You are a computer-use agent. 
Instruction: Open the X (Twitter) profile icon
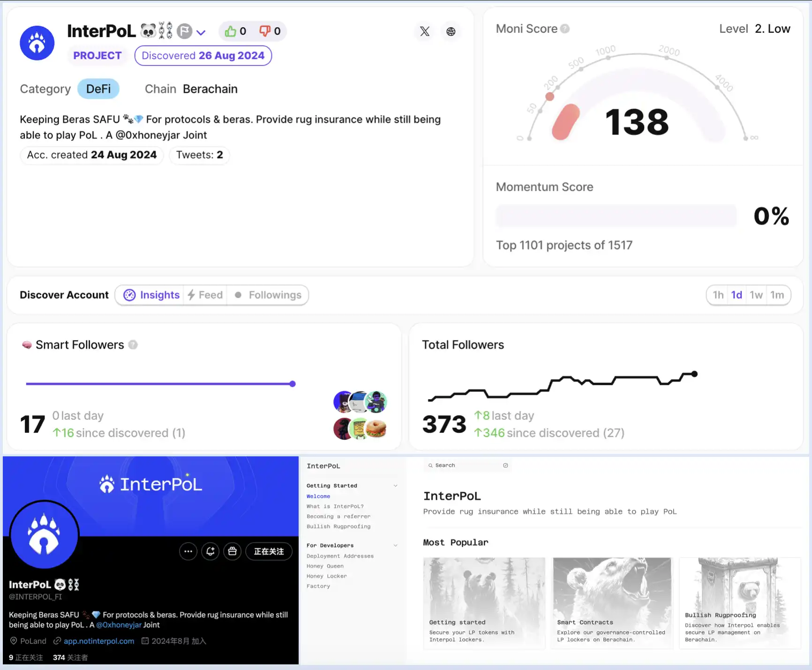click(425, 31)
